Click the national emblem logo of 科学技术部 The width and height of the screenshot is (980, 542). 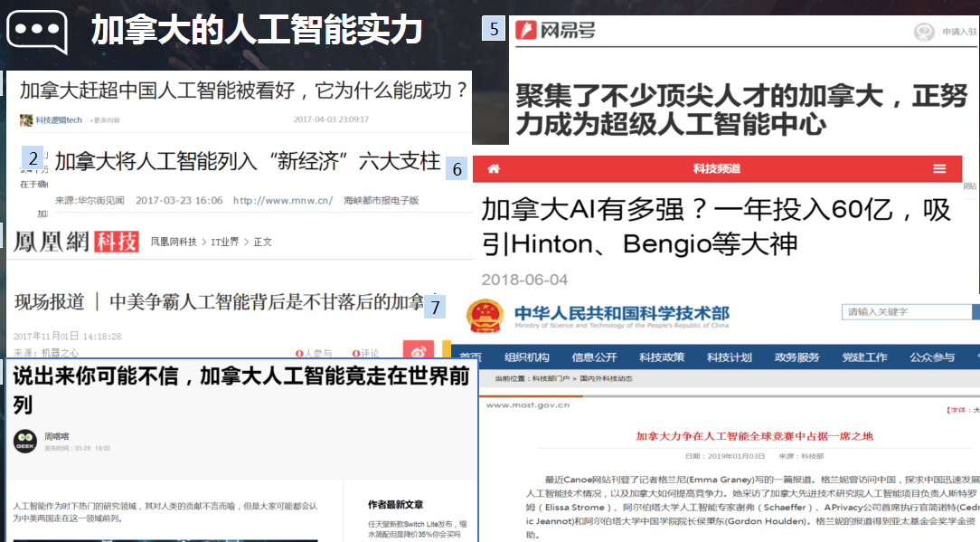(487, 315)
